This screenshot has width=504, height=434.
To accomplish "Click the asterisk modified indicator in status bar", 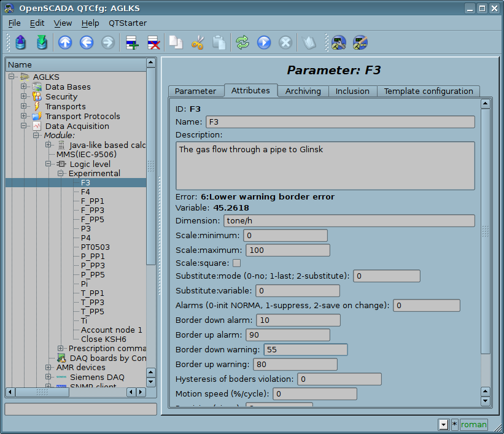I will pyautogui.click(x=454, y=425).
